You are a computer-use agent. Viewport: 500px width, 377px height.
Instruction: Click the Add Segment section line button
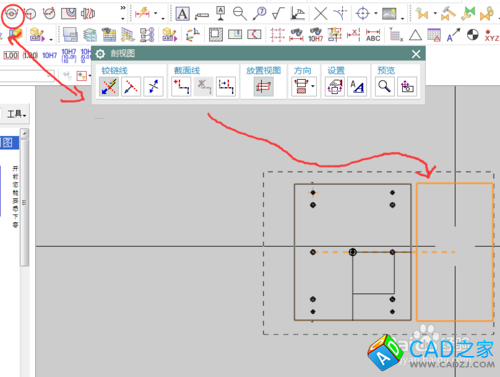tap(181, 87)
